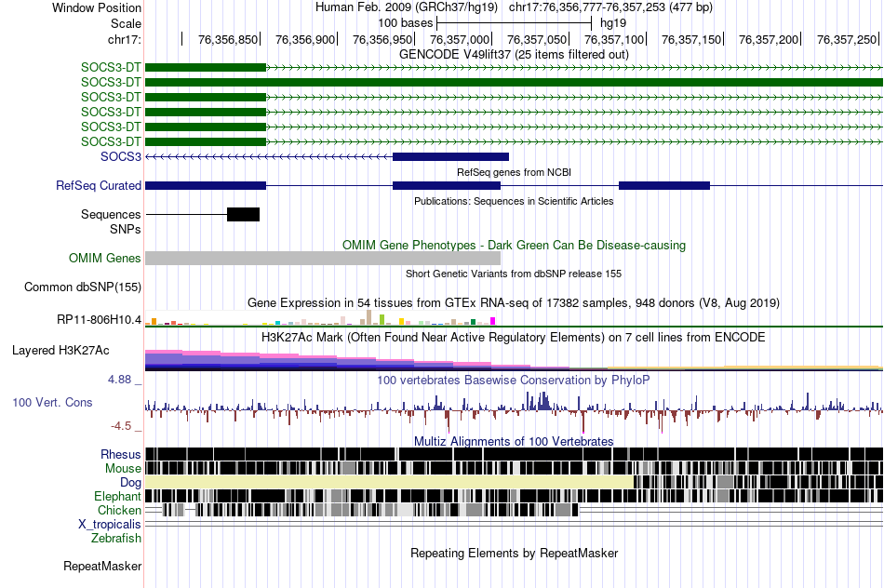Click the 'Elephant' alignment label
This screenshot has height=588, width=884.
pos(117,496)
